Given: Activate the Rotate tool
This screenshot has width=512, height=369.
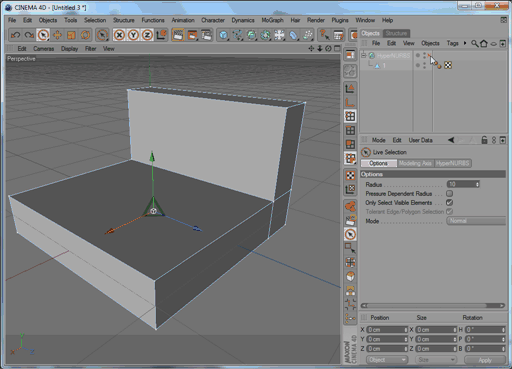Looking at the screenshot, I should pos(85,35).
